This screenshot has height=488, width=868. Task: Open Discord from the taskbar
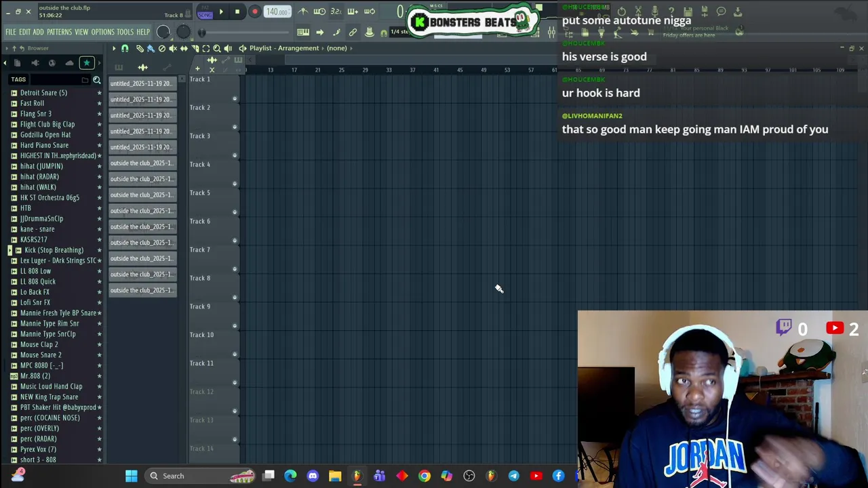pyautogui.click(x=313, y=476)
